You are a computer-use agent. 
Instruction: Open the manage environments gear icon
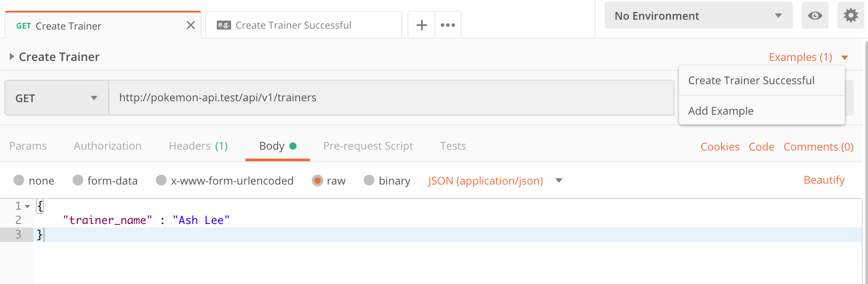point(851,16)
